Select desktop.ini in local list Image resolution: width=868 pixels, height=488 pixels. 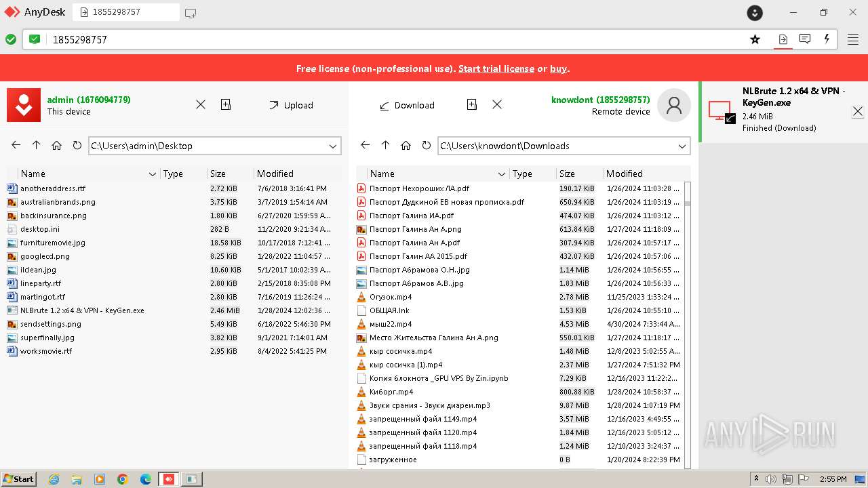[x=40, y=229]
